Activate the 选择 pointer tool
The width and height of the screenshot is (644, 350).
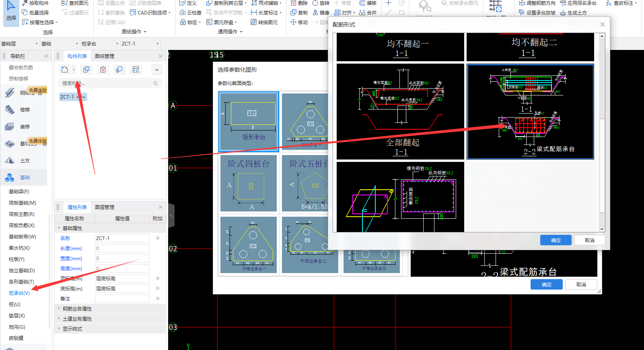pos(11,12)
